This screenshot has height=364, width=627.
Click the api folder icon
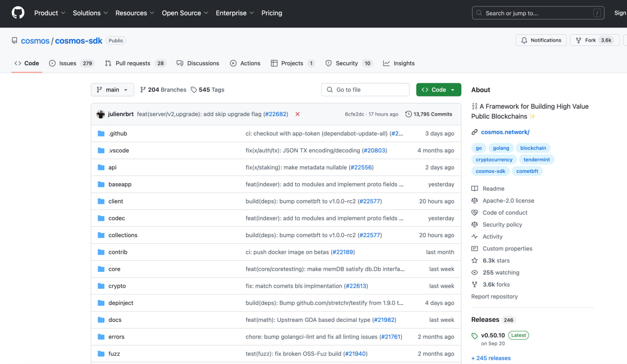coord(101,168)
